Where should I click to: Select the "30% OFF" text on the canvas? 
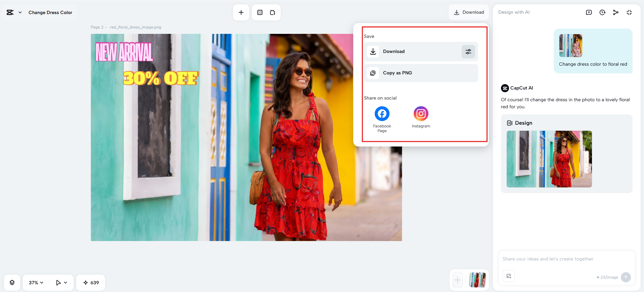click(161, 78)
